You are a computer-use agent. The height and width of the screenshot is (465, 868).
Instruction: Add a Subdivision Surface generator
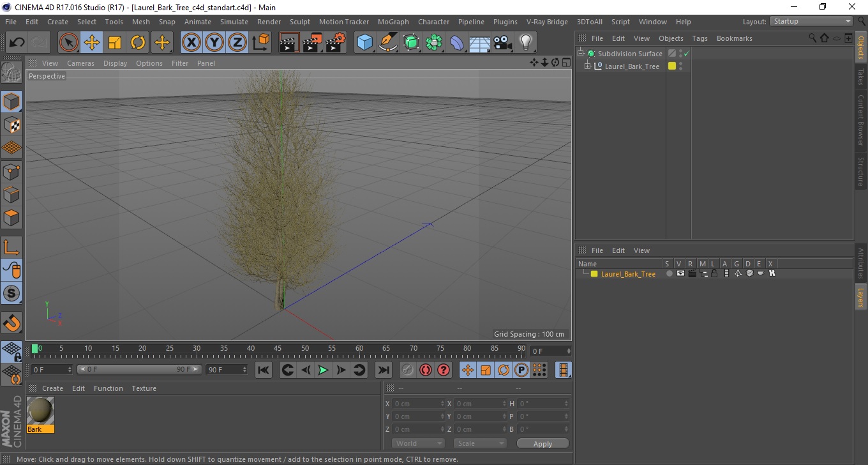(411, 43)
